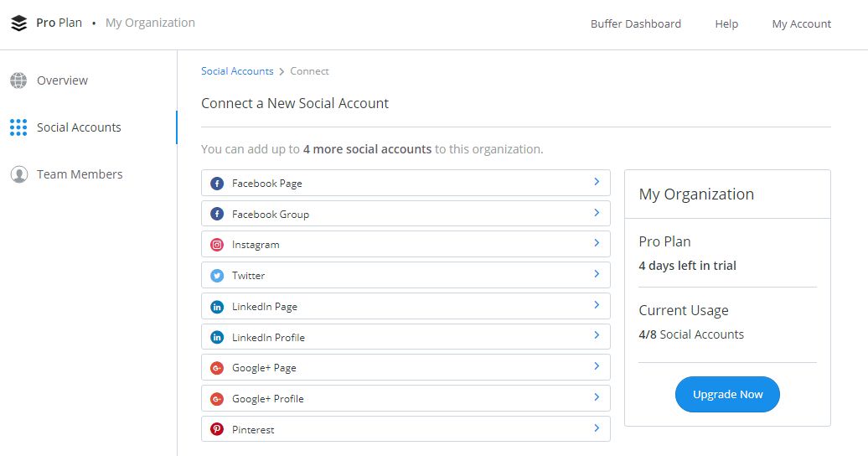Click the Buffer stacked-layers logo icon
The width and height of the screenshot is (868, 456).
18,23
